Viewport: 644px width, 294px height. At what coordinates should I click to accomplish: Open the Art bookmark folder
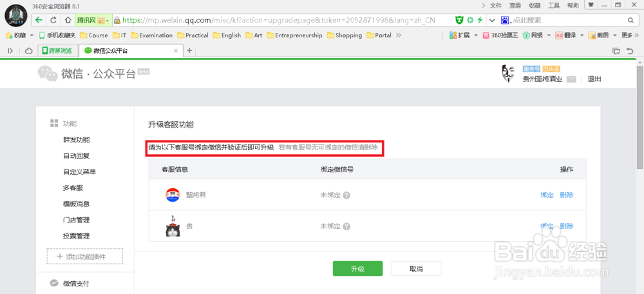(x=254, y=35)
